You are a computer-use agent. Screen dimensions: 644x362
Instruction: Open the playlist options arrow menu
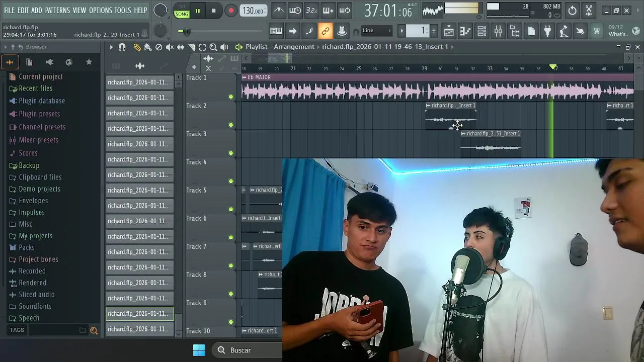pos(111,47)
